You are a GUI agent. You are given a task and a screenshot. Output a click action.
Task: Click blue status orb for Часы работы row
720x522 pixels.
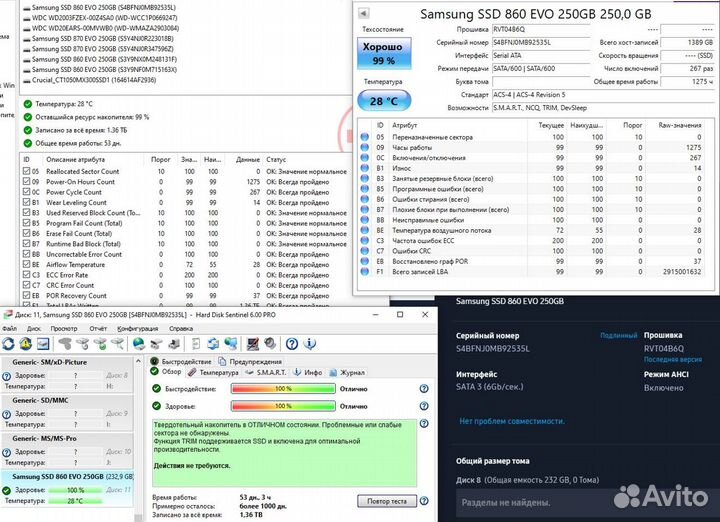(x=365, y=147)
